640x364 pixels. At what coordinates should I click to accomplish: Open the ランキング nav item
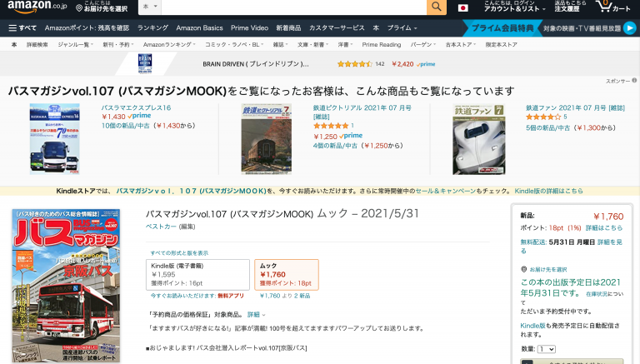152,28
